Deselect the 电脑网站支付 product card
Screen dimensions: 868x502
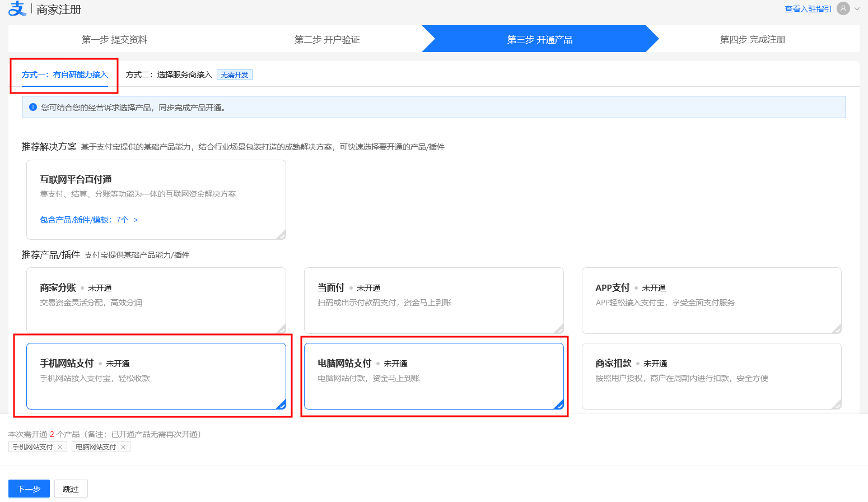433,376
